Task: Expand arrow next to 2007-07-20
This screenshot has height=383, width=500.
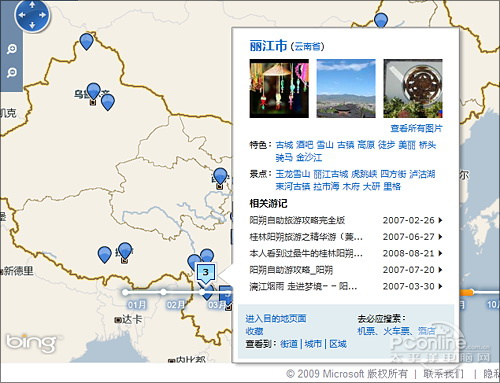Action: pyautogui.click(x=440, y=270)
